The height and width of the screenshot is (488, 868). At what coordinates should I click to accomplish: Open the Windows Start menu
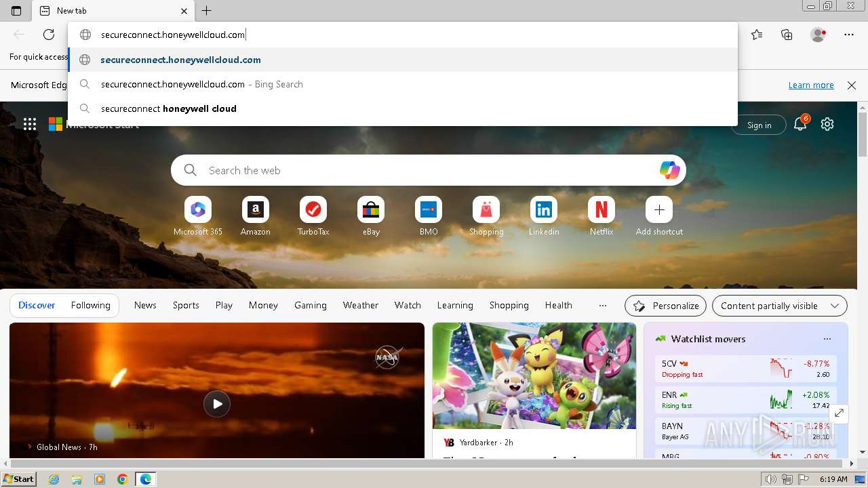[19, 479]
